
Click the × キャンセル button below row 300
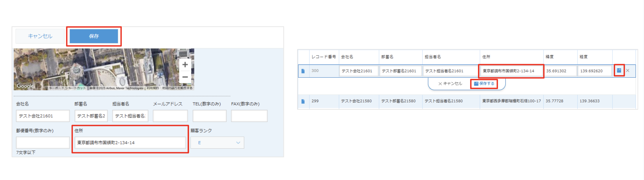[x=450, y=84]
